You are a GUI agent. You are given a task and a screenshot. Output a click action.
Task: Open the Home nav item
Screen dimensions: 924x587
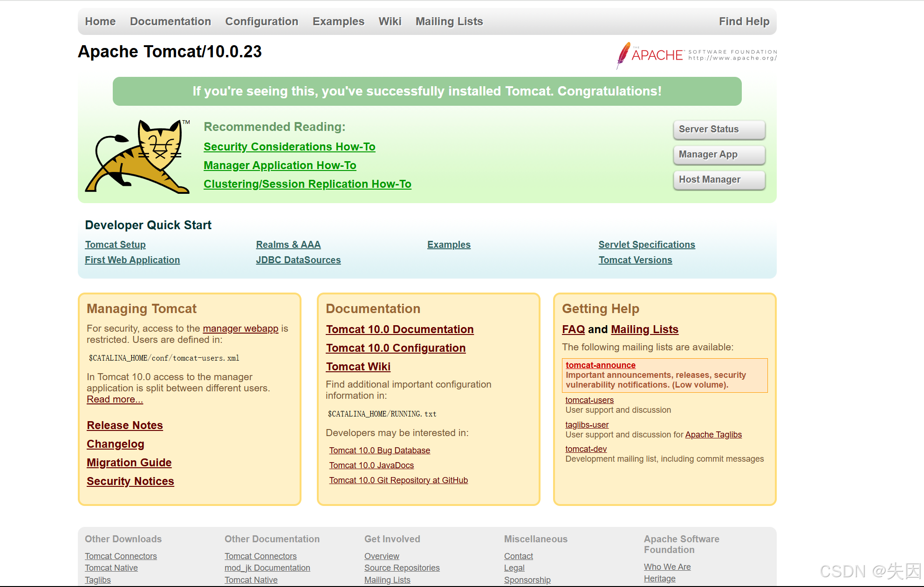pos(100,21)
